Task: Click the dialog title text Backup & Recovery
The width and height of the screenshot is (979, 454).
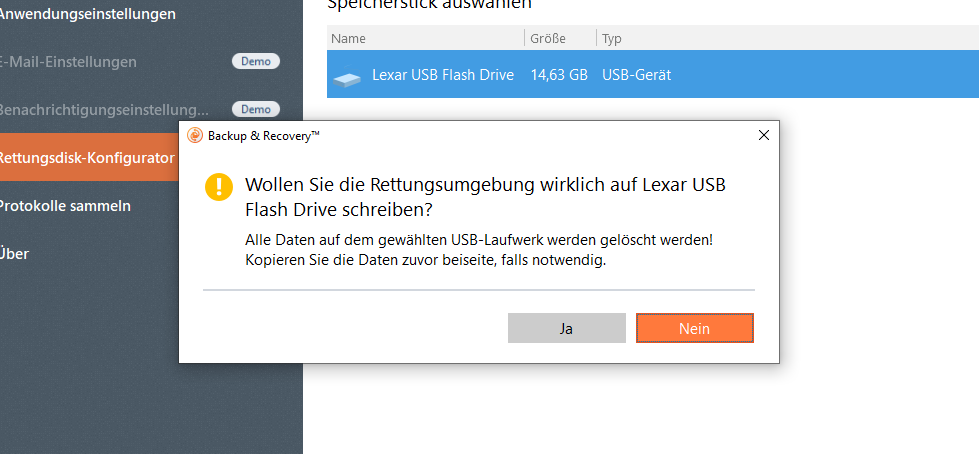Action: coord(264,136)
